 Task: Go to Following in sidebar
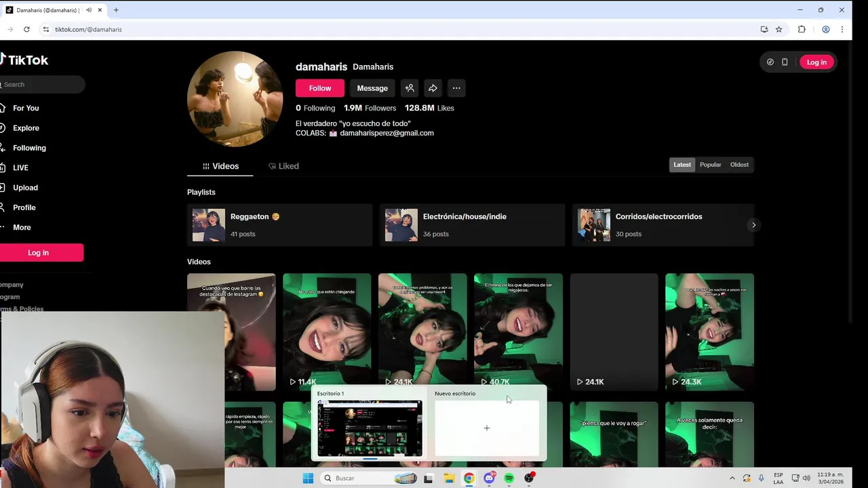click(x=29, y=148)
